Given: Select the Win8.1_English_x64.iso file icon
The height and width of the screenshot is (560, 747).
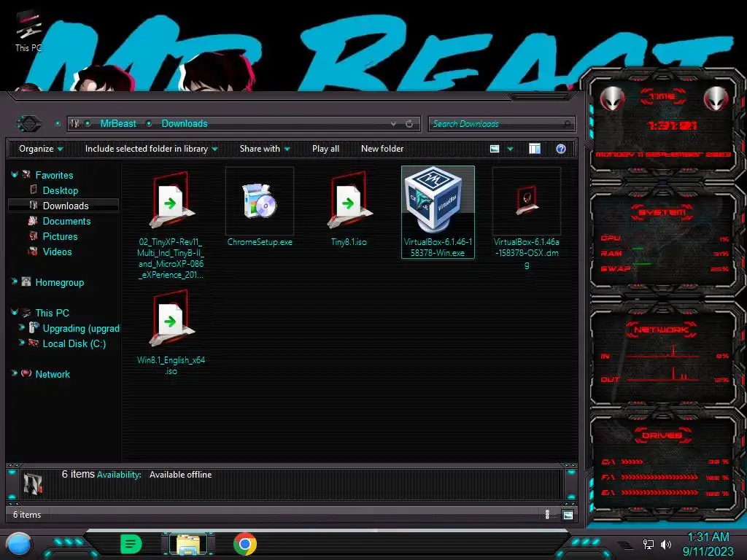Looking at the screenshot, I should (x=171, y=318).
